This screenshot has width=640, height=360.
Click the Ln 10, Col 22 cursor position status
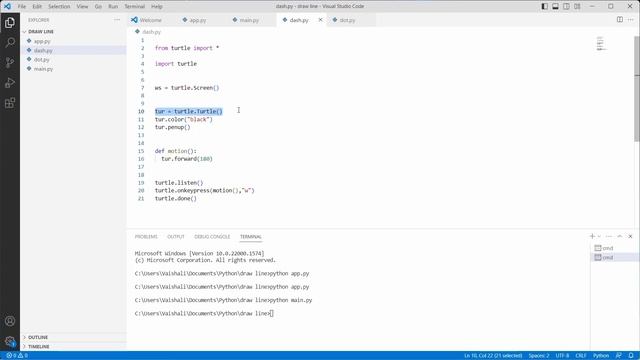pyautogui.click(x=493, y=356)
